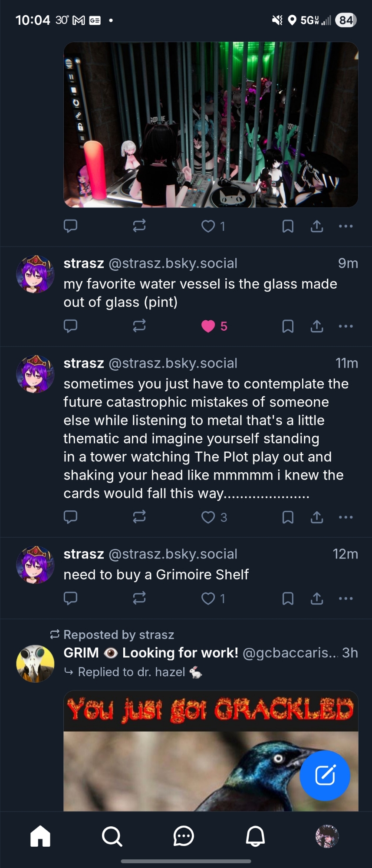Bookmark the pint glass post

click(x=288, y=326)
